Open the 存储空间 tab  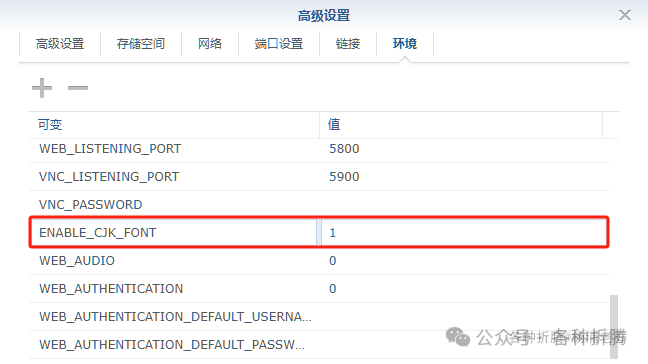141,43
